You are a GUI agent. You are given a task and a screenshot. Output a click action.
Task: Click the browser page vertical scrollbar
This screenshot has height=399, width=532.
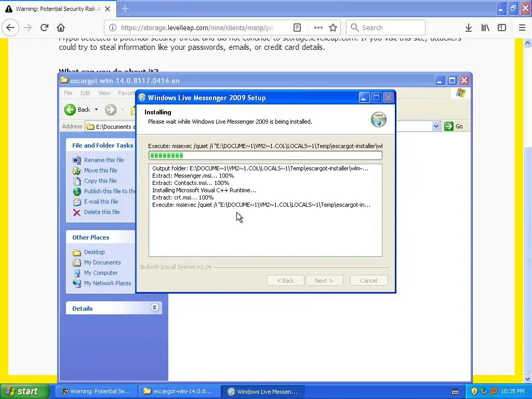coord(527,260)
